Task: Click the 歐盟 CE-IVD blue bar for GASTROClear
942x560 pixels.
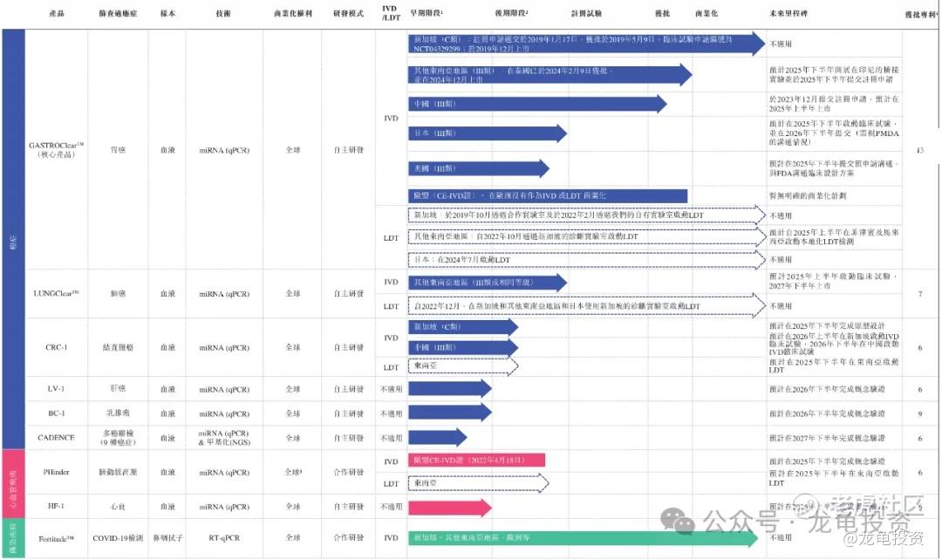Action: click(547, 196)
